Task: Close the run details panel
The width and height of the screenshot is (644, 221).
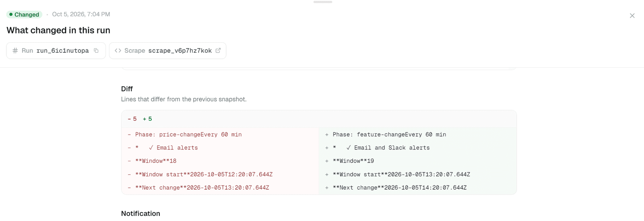Action: coord(632,16)
